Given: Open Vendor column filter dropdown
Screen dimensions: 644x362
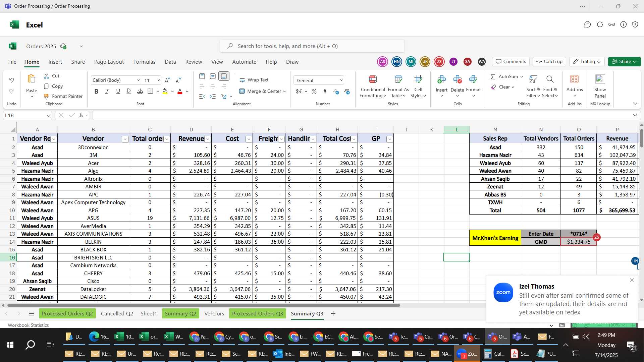Looking at the screenshot, I should 125,139.
